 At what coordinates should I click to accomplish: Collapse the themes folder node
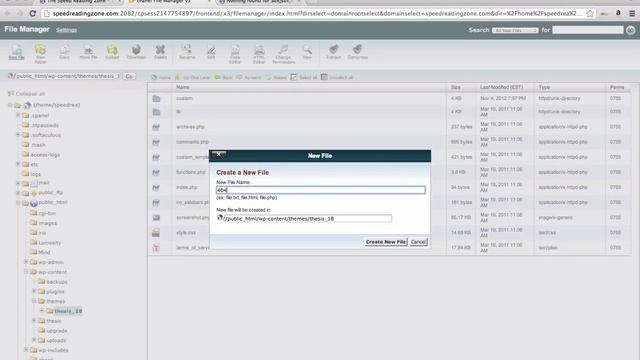coord(34,301)
